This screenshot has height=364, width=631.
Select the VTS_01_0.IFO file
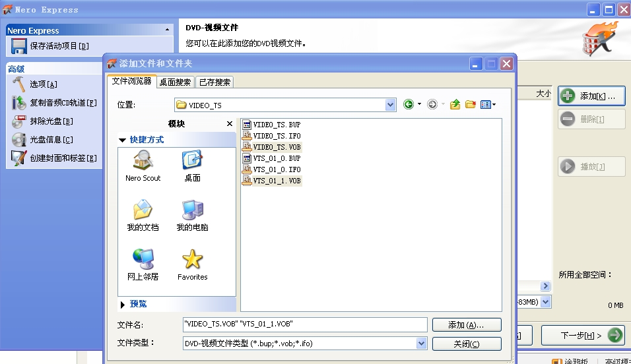pyautogui.click(x=272, y=169)
